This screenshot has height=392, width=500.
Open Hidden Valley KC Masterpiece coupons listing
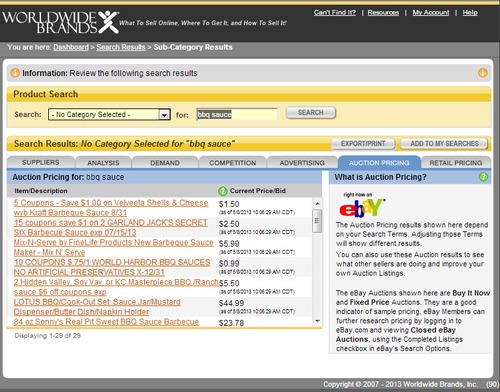point(116,287)
